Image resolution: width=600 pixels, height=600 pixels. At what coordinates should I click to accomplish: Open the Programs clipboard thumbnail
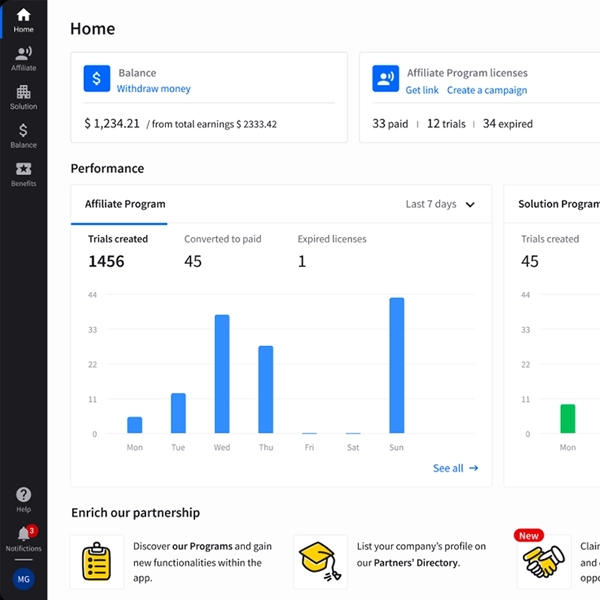tap(97, 561)
